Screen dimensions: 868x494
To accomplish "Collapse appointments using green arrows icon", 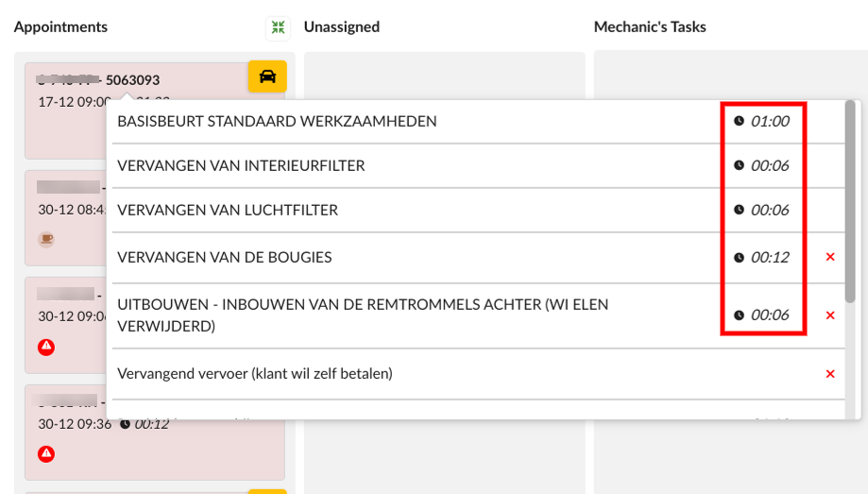I will click(278, 27).
